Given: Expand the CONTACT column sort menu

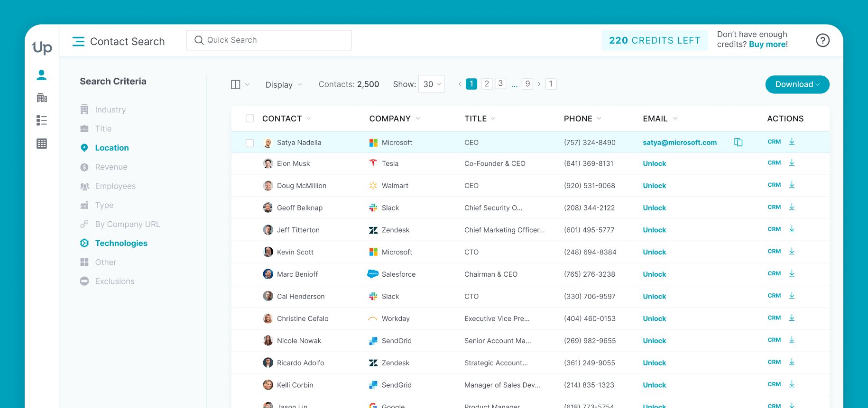Looking at the screenshot, I should pos(309,118).
